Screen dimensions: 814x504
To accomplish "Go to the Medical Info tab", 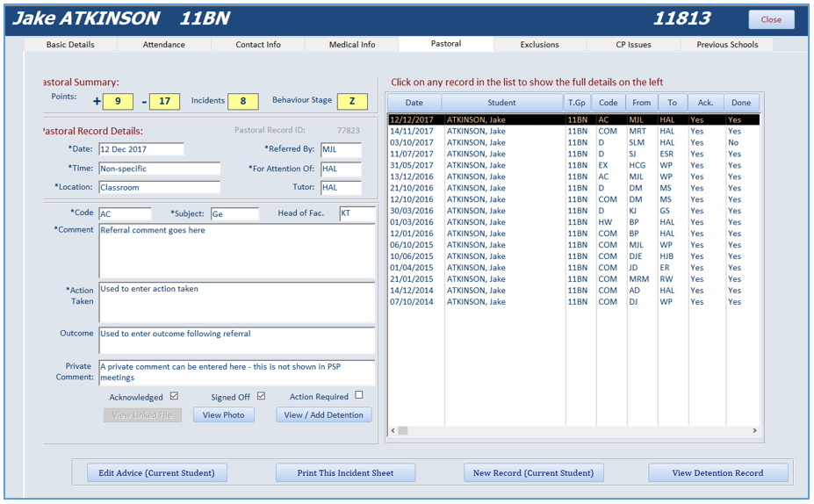I will point(352,45).
